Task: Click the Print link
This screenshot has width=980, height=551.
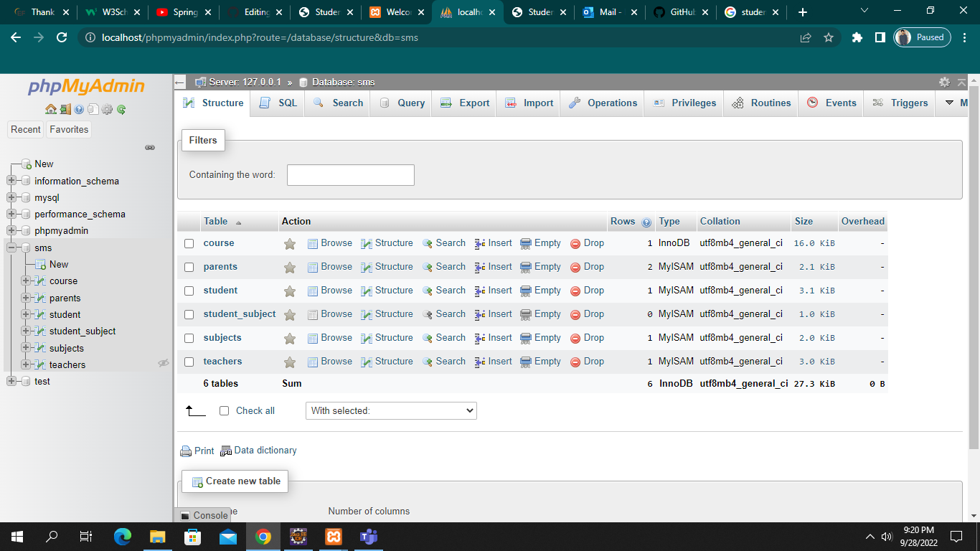Action: [197, 451]
